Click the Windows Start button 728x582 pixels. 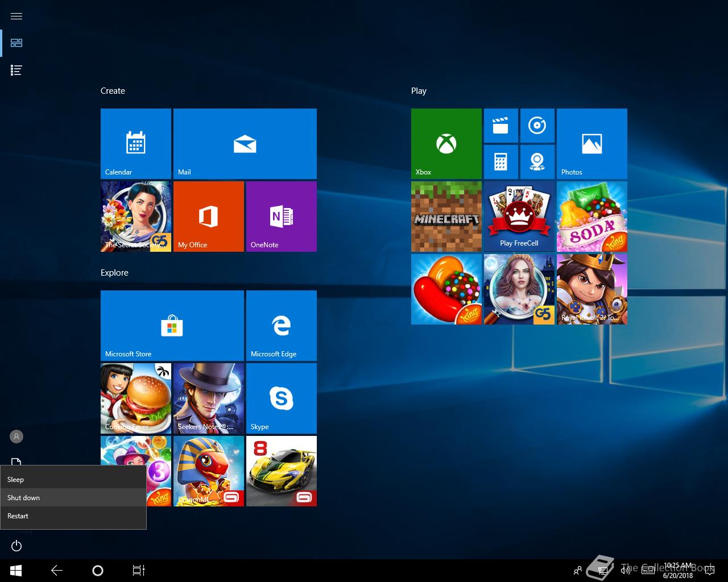click(x=16, y=571)
